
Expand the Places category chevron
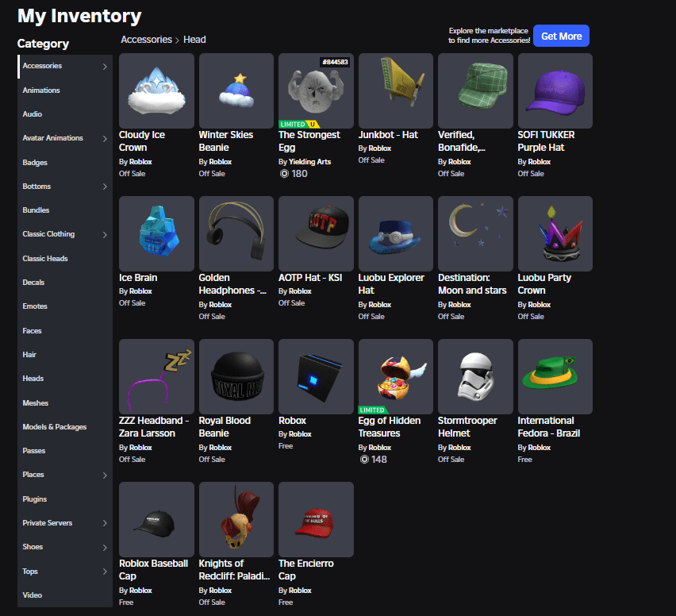point(105,475)
